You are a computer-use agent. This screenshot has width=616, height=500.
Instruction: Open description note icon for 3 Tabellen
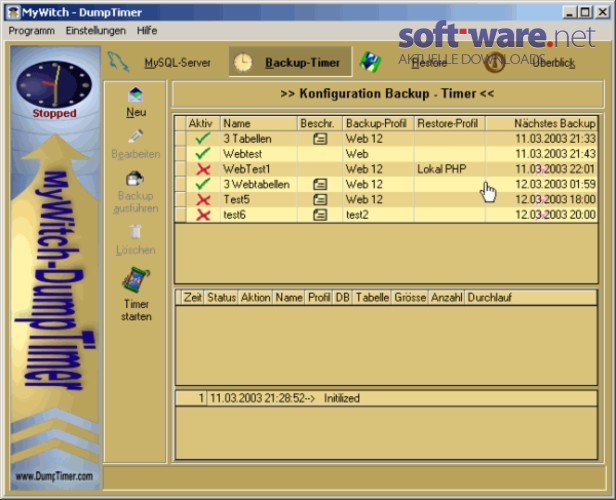coord(320,139)
